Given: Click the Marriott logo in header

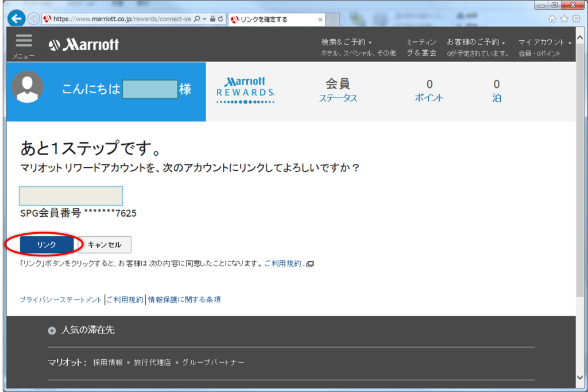Looking at the screenshot, I should (84, 45).
